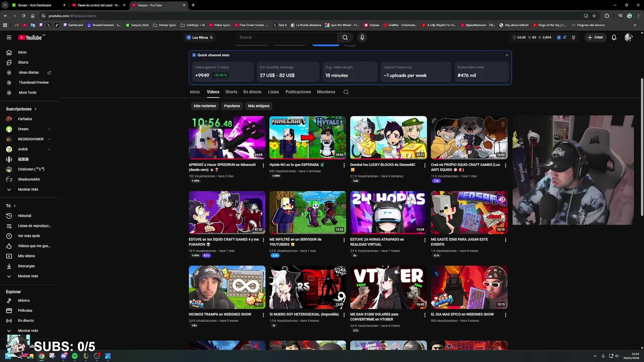644x362 pixels.
Task: Collapse the Quick channel stats panel
Action: [x=507, y=55]
